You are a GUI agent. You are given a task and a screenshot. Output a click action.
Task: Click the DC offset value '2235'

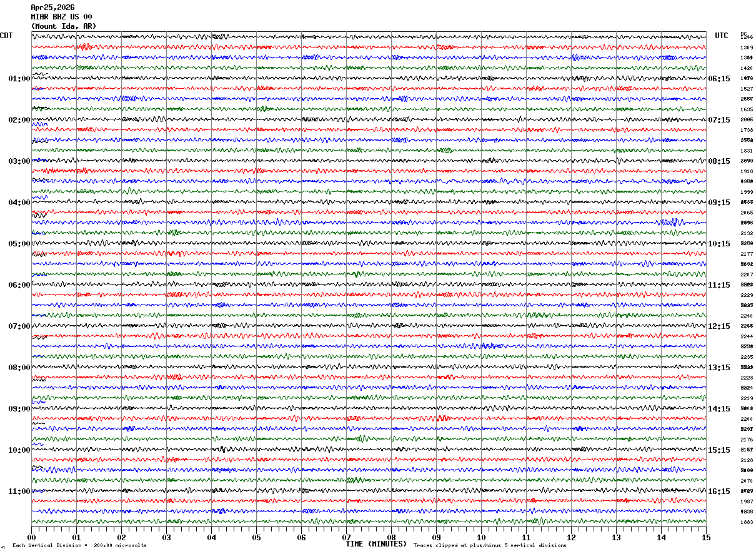(747, 357)
